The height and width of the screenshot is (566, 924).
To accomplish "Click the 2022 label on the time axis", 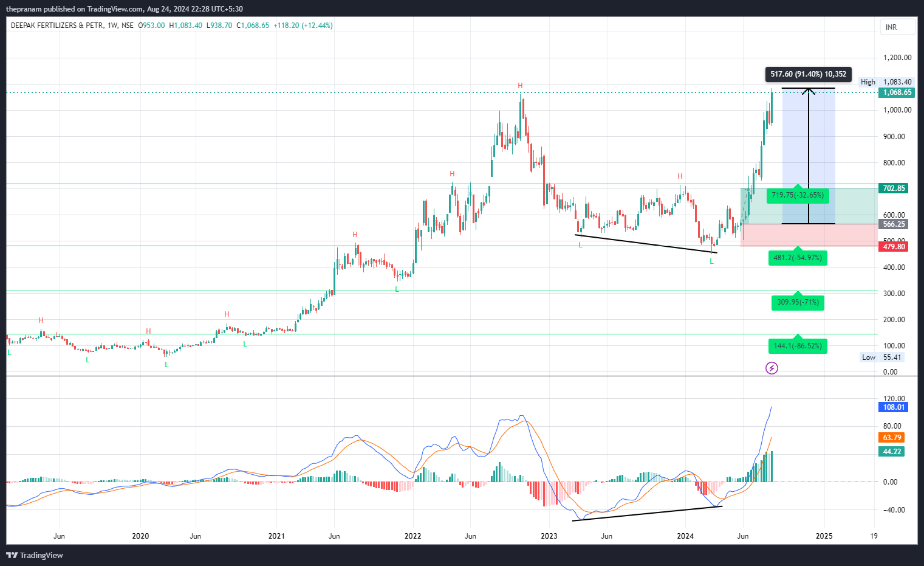I will [412, 536].
